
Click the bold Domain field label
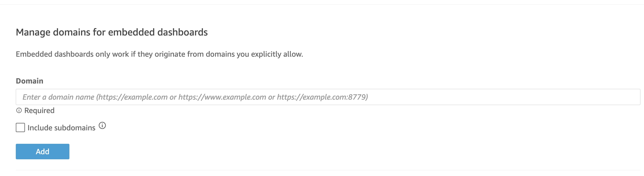coord(29,81)
